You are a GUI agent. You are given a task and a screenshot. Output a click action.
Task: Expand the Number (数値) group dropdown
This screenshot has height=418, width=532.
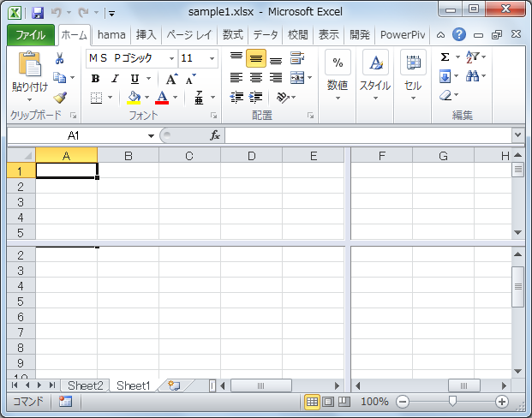click(338, 98)
